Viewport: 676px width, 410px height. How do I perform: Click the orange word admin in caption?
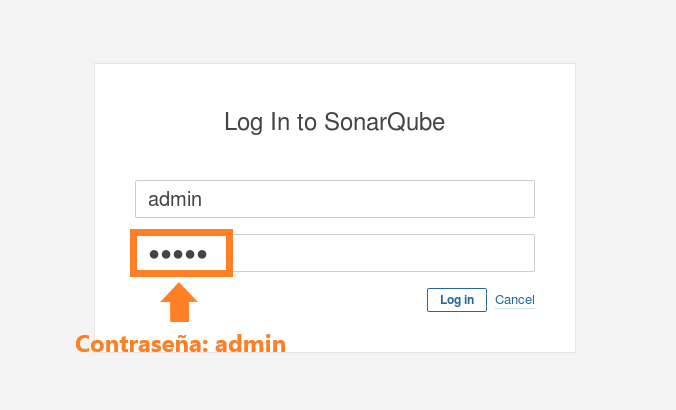point(250,344)
